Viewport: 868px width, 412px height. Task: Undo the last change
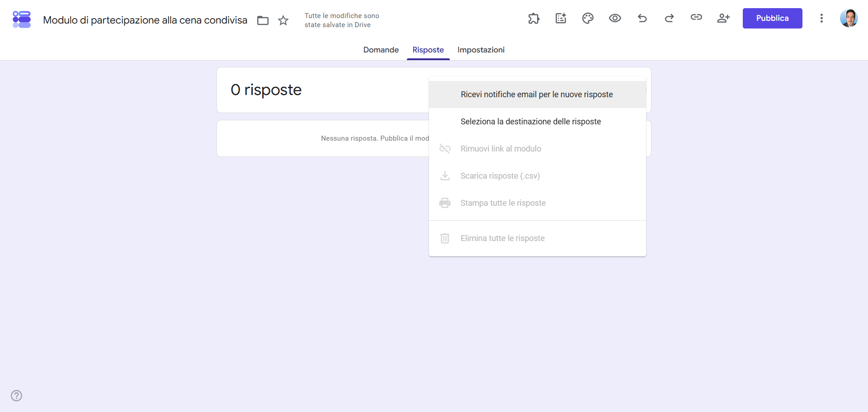642,18
